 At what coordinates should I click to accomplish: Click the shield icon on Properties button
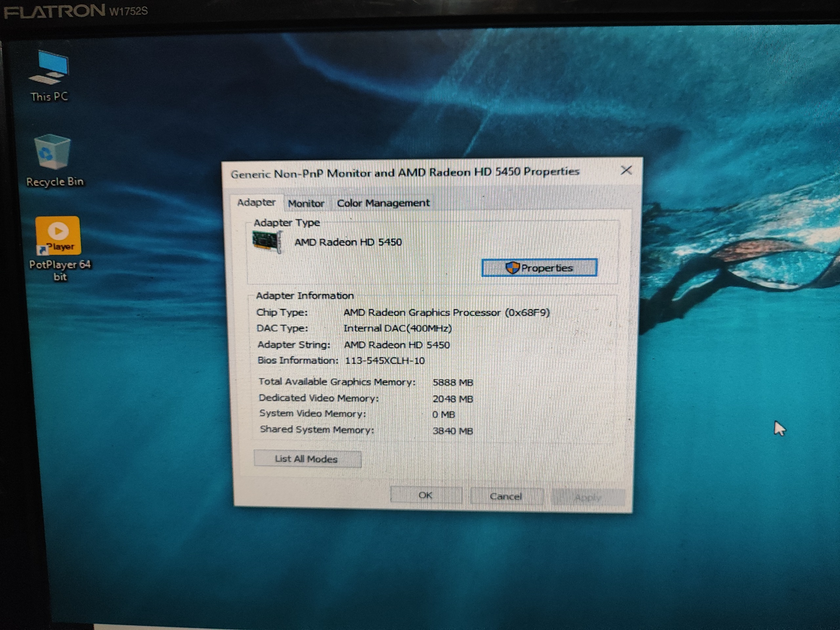pyautogui.click(x=512, y=268)
